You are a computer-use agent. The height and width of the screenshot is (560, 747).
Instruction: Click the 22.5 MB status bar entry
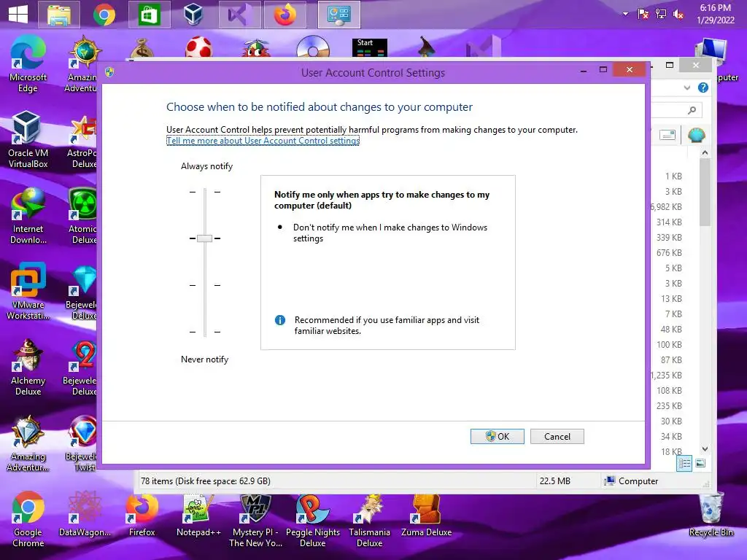[554, 481]
